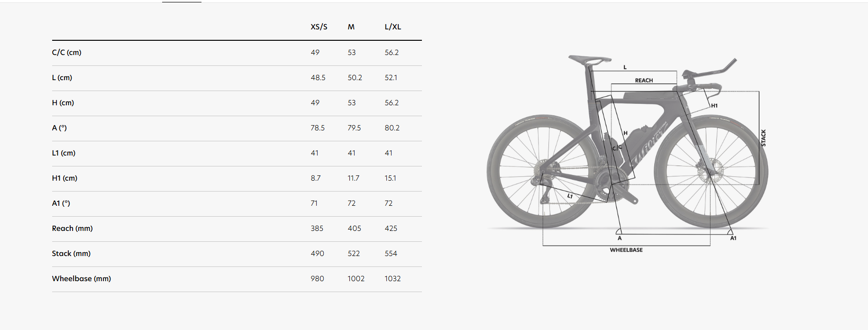Click the 1032 wheelbase value
This screenshot has height=330, width=868.
click(x=393, y=279)
